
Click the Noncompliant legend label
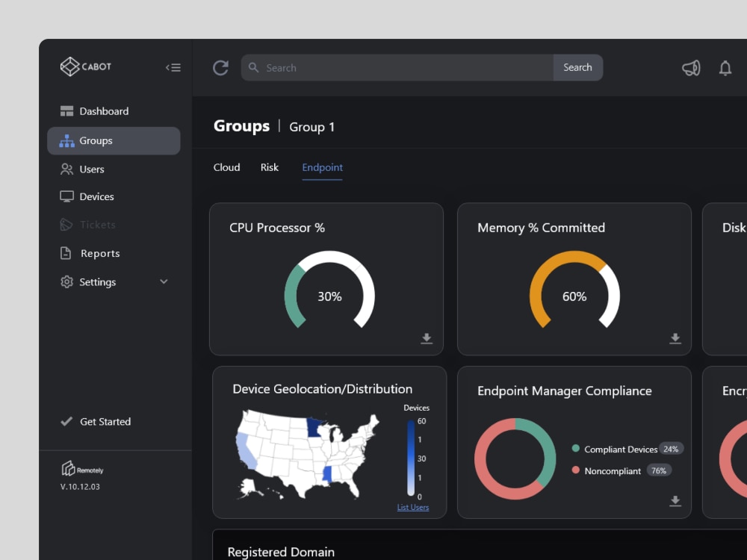pos(613,471)
